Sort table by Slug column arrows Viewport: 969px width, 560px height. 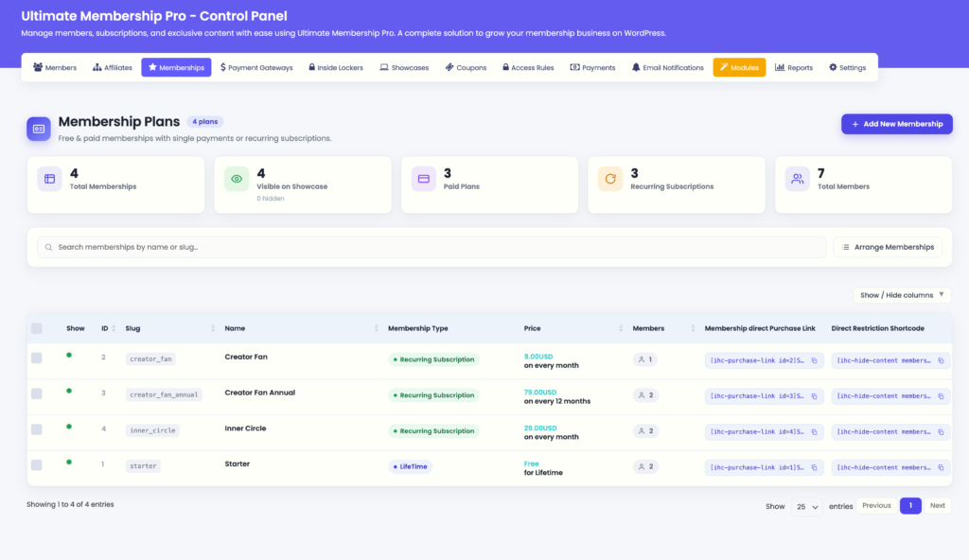tap(213, 328)
